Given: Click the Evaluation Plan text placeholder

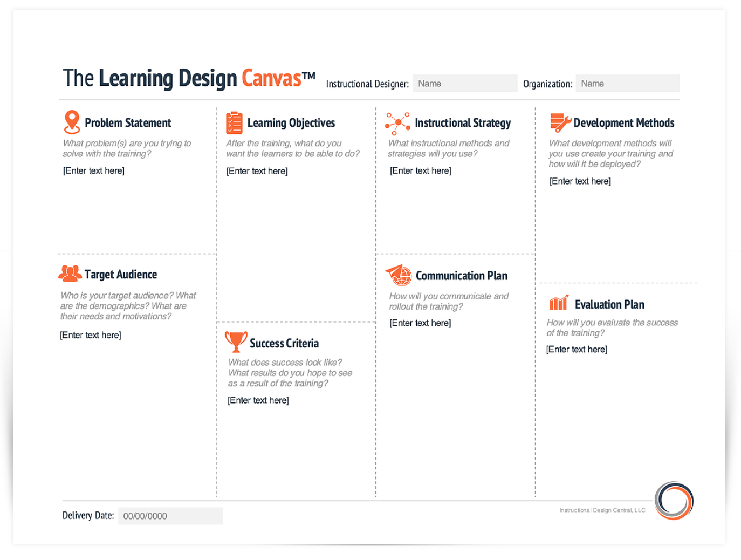Looking at the screenshot, I should point(577,349).
